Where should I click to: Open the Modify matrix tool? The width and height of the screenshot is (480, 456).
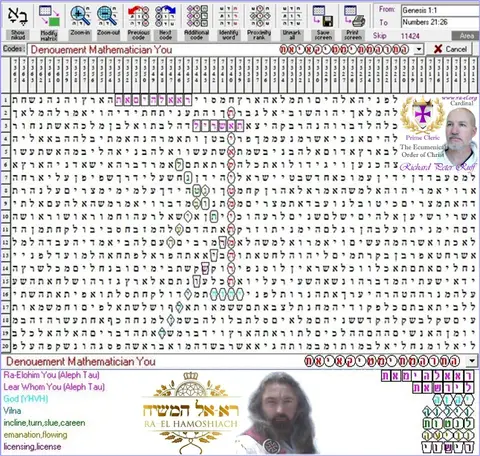click(49, 16)
